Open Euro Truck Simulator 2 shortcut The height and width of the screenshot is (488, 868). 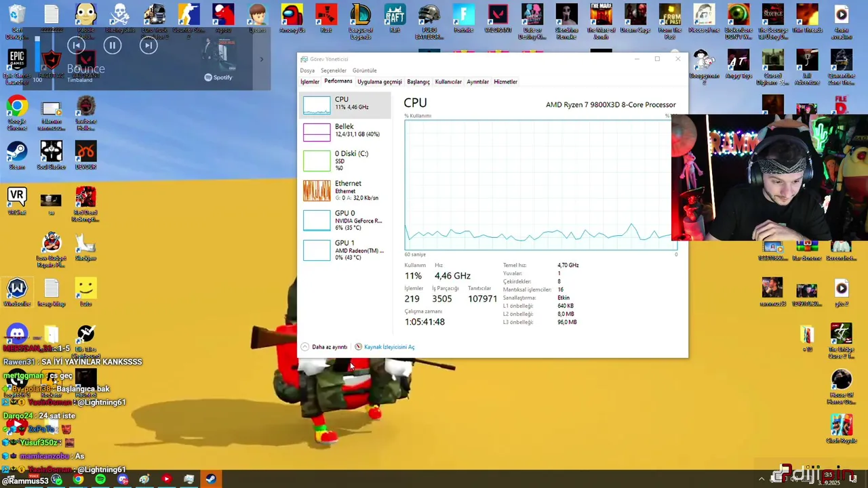154,20
